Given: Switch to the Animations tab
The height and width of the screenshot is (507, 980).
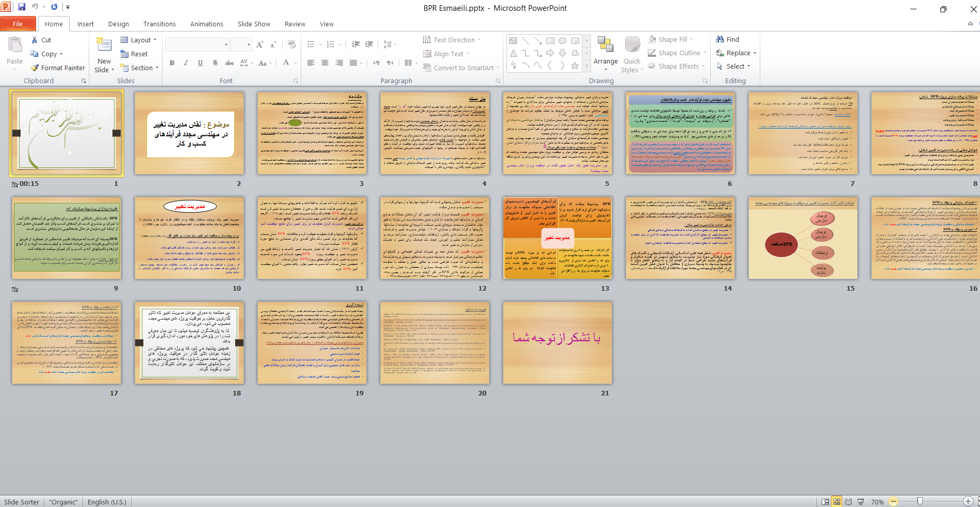Looking at the screenshot, I should [206, 24].
